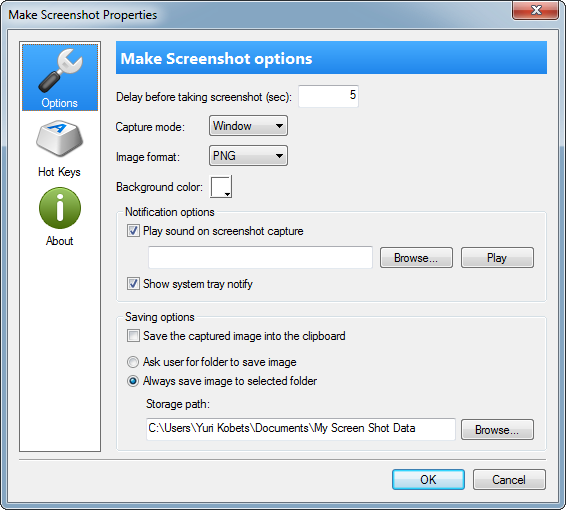Click the Hot Keys label in sidebar
The height and width of the screenshot is (510, 566).
point(59,172)
